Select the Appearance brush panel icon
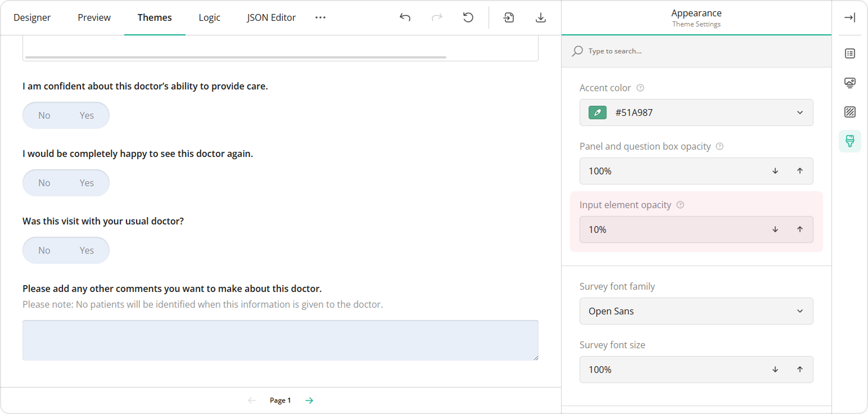 pyautogui.click(x=849, y=141)
